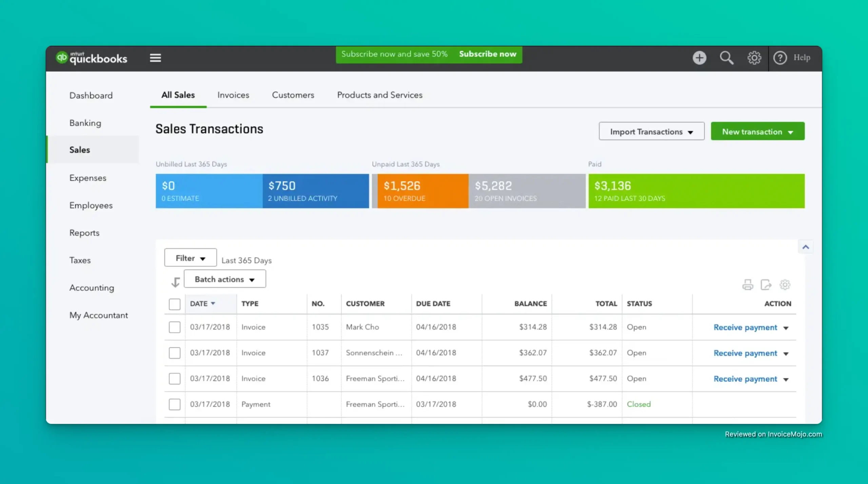This screenshot has height=484, width=868.
Task: Tick the checkbox on the Payment row
Action: point(175,404)
